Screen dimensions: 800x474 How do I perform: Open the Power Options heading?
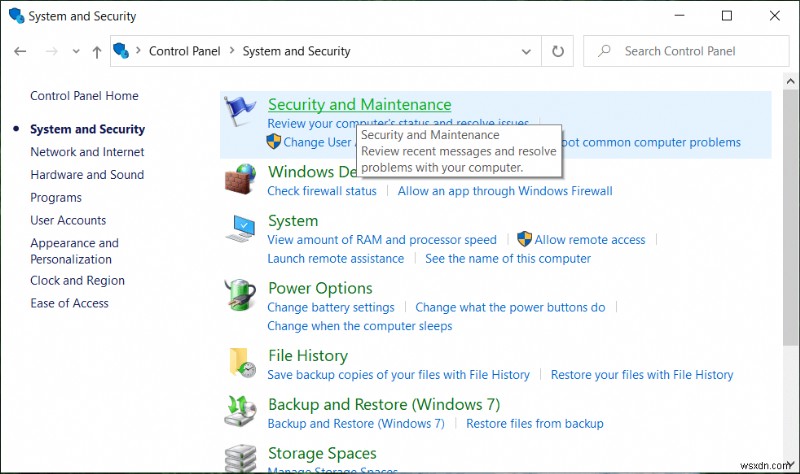(320, 288)
